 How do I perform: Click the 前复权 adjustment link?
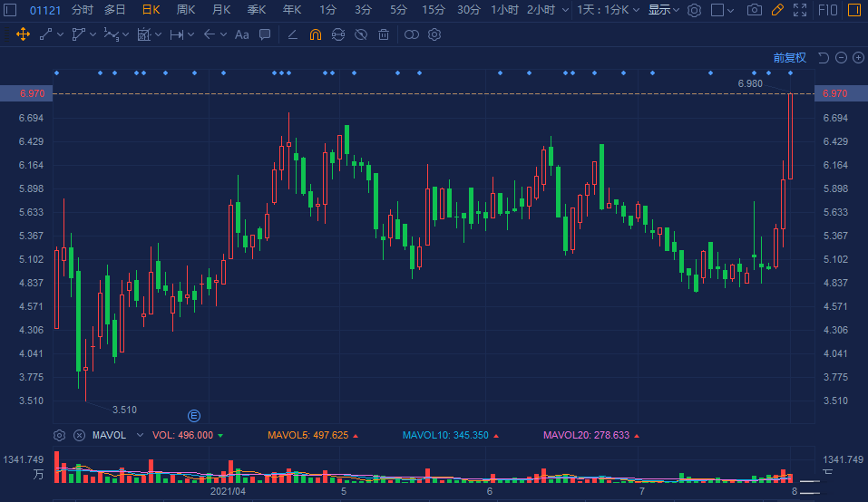tap(789, 57)
